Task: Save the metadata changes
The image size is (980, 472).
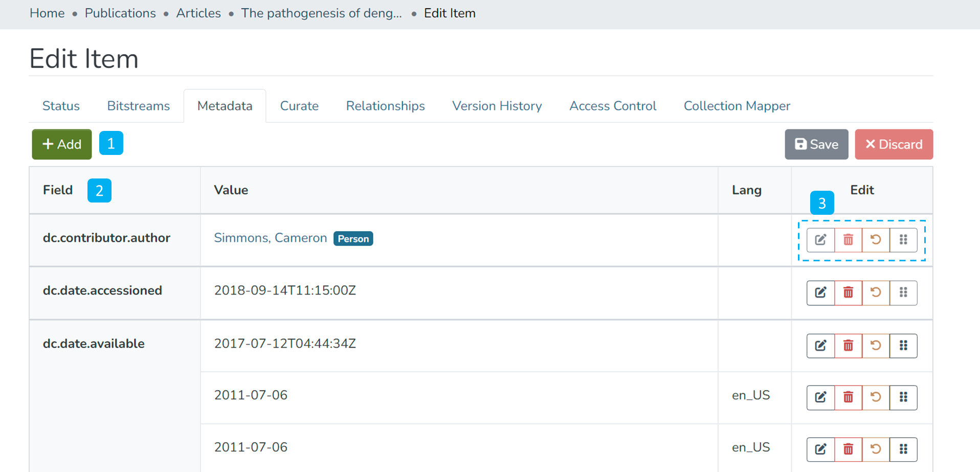Action: tap(816, 144)
